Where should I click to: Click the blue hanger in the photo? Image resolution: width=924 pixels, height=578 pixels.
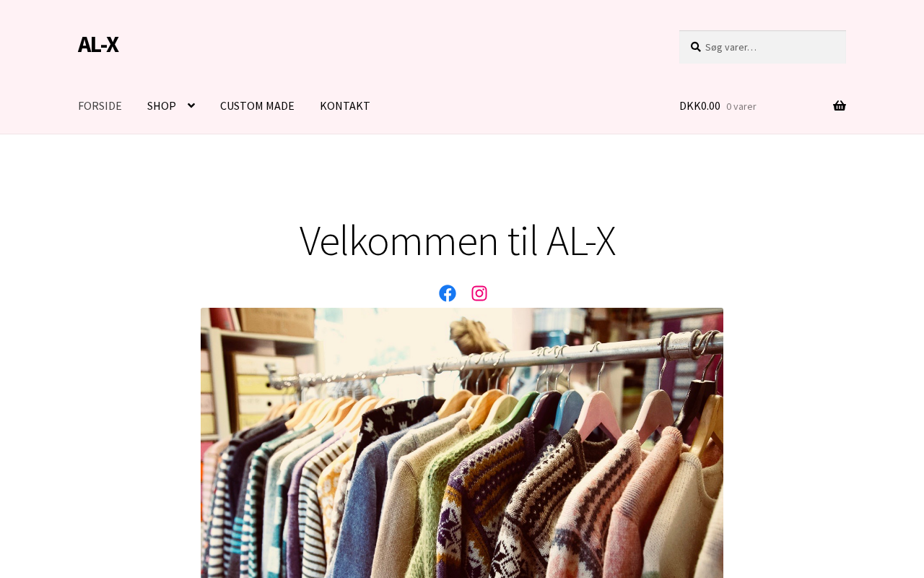tap(567, 408)
